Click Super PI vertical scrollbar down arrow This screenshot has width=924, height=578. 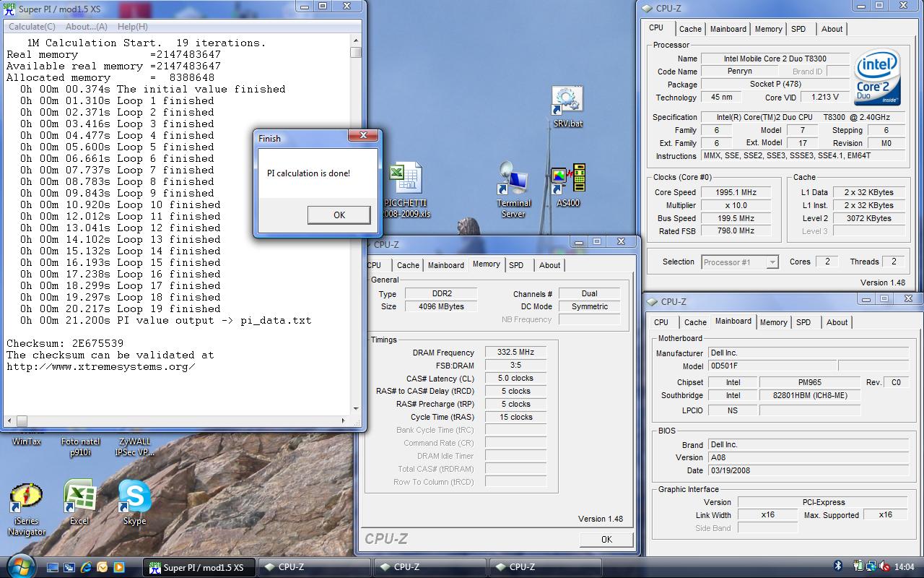pyautogui.click(x=356, y=409)
